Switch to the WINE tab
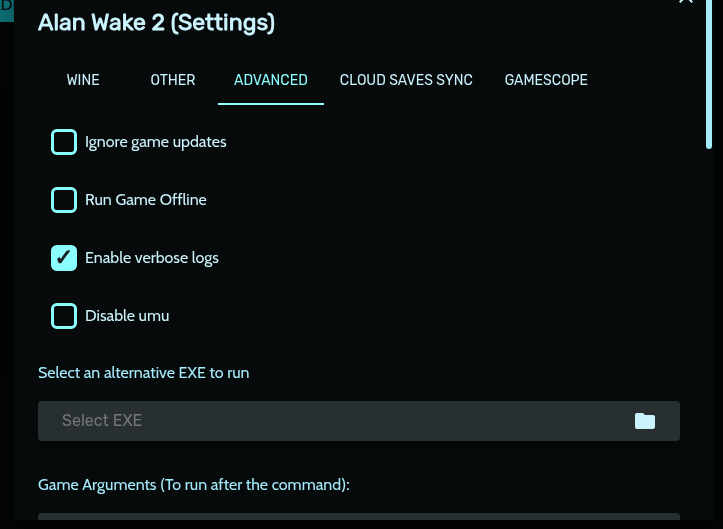 click(x=83, y=80)
